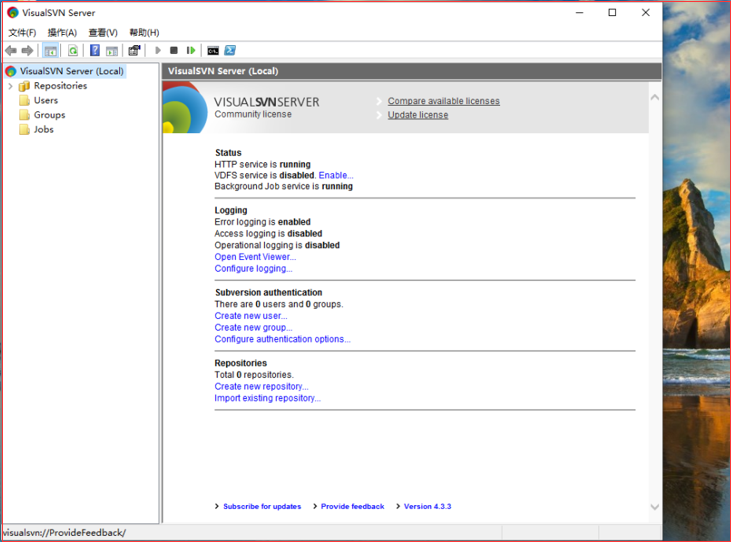731x542 pixels.
Task: Click 'Background Job service is running' text
Action: click(x=283, y=186)
